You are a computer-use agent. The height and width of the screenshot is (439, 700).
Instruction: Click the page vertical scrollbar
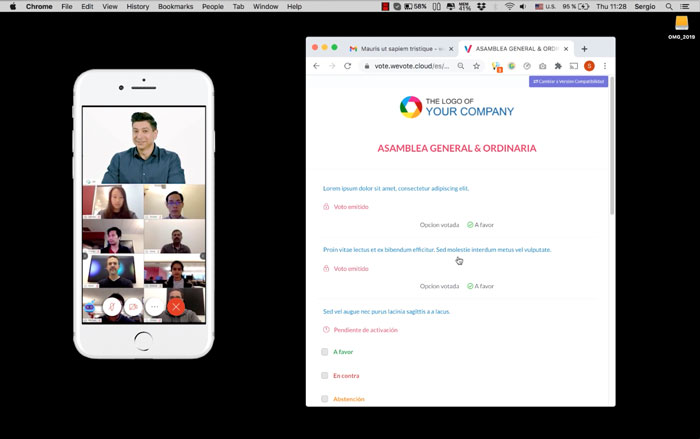pos(612,146)
